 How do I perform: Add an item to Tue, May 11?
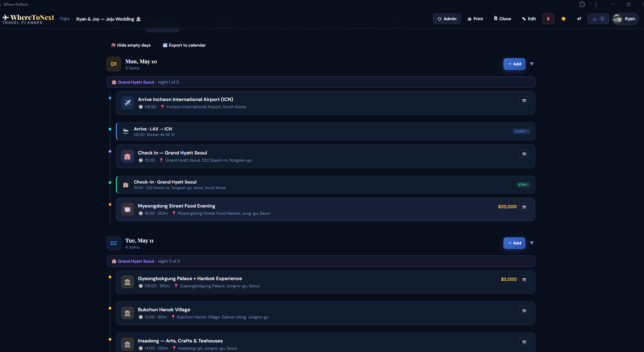(514, 243)
